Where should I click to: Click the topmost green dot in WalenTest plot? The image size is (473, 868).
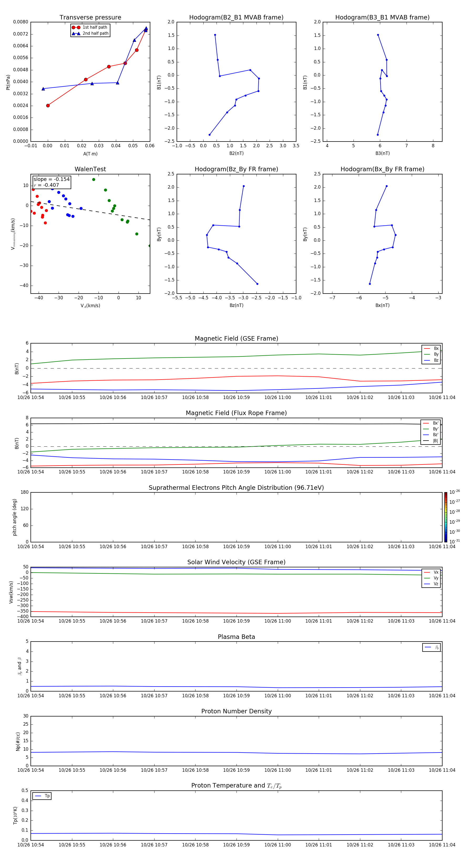point(94,180)
